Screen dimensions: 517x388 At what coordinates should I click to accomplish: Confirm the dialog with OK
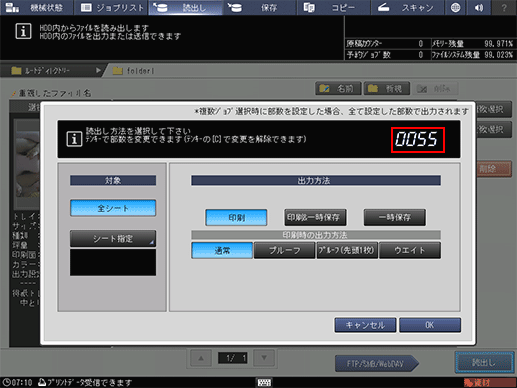(x=430, y=325)
